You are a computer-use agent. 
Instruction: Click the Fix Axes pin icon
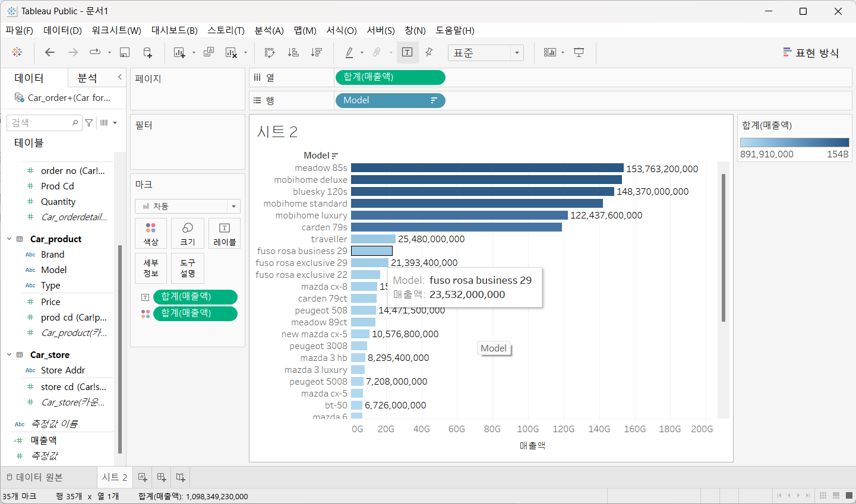click(429, 52)
